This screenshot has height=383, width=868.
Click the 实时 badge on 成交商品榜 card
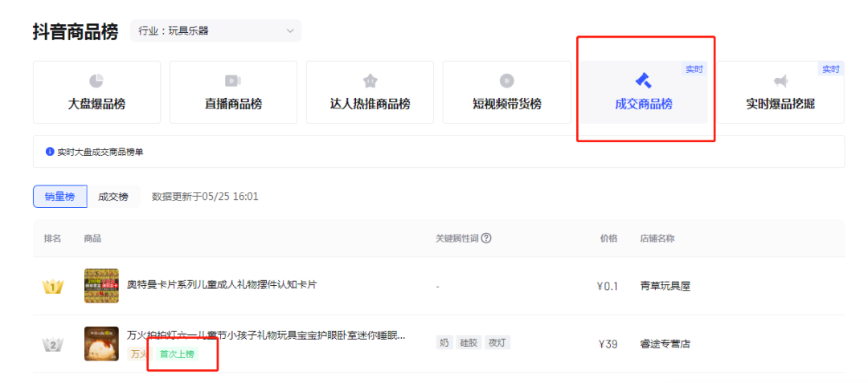694,68
